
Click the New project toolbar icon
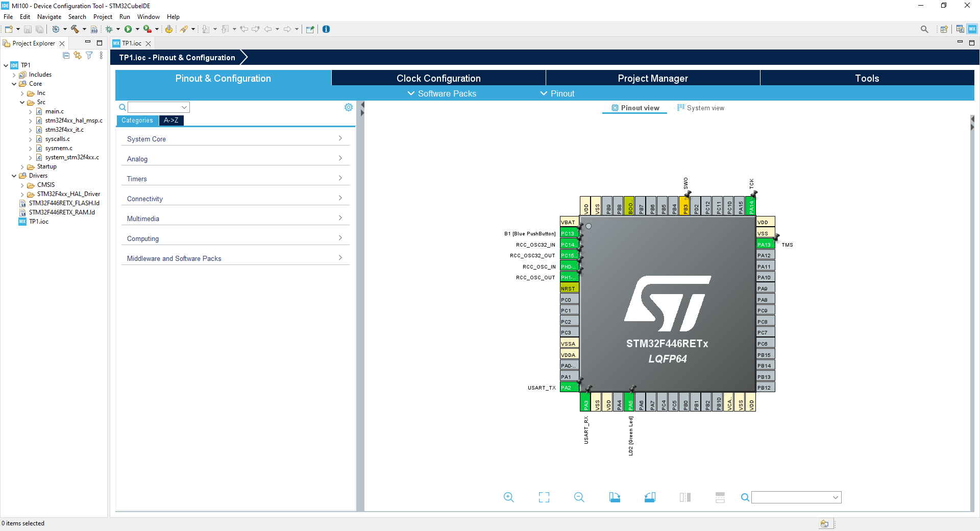(x=9, y=29)
